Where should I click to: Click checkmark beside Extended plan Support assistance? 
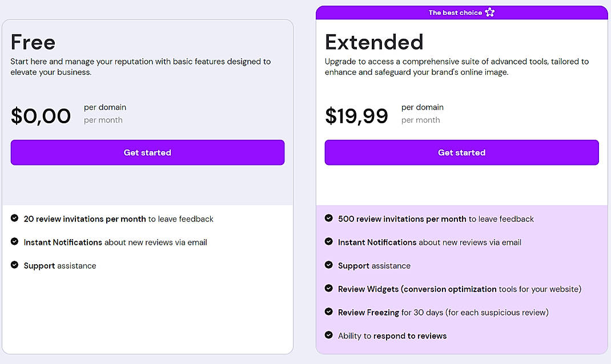tap(329, 265)
